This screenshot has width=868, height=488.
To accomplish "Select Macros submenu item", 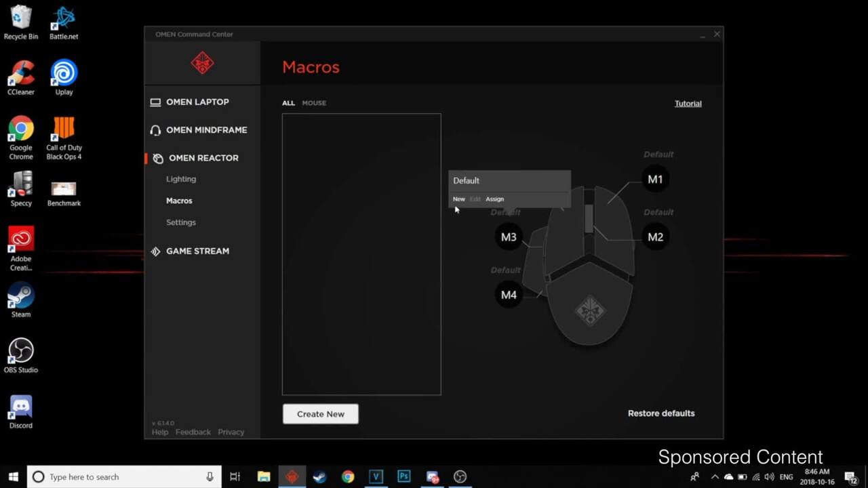I will click(x=179, y=201).
